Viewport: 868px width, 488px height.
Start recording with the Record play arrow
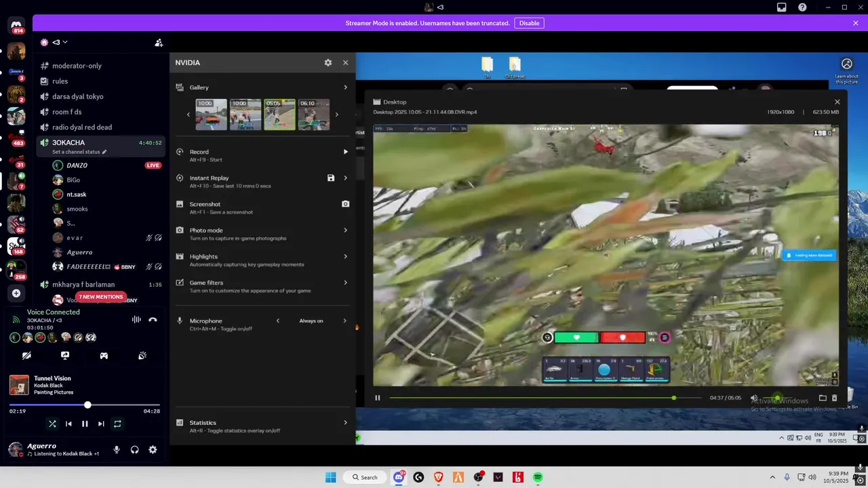coord(345,152)
